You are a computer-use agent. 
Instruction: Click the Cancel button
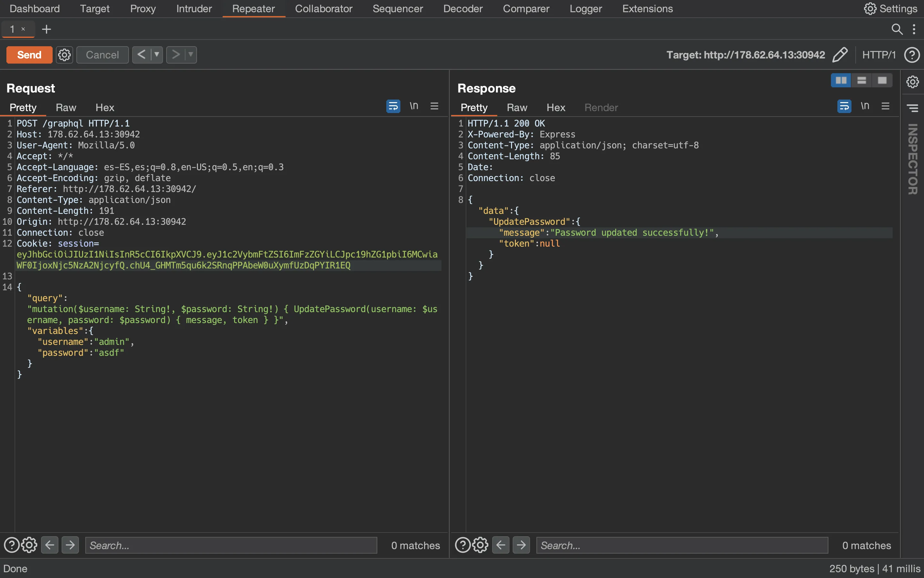102,55
